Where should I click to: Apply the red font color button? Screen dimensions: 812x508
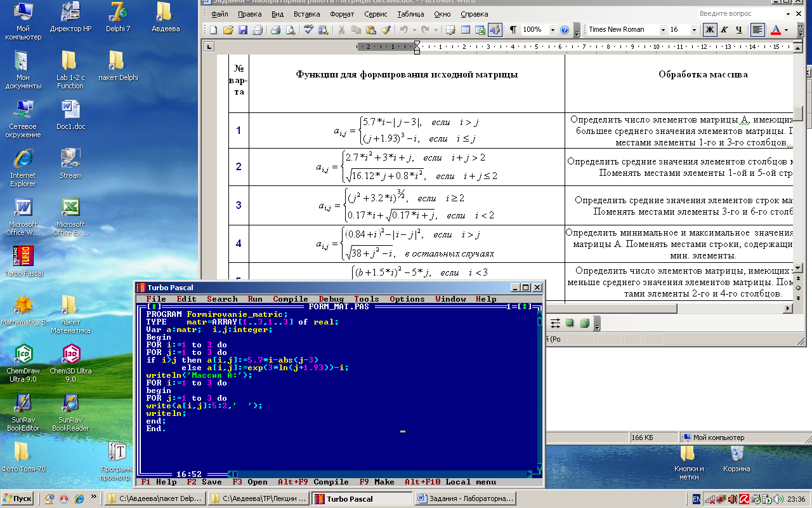coord(775,30)
